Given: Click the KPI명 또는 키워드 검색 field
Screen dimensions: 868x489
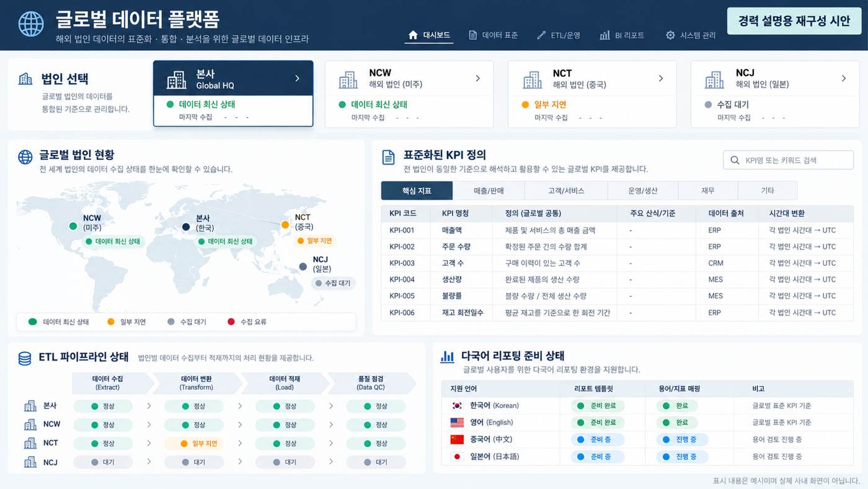Looking at the screenshot, I should tap(788, 160).
